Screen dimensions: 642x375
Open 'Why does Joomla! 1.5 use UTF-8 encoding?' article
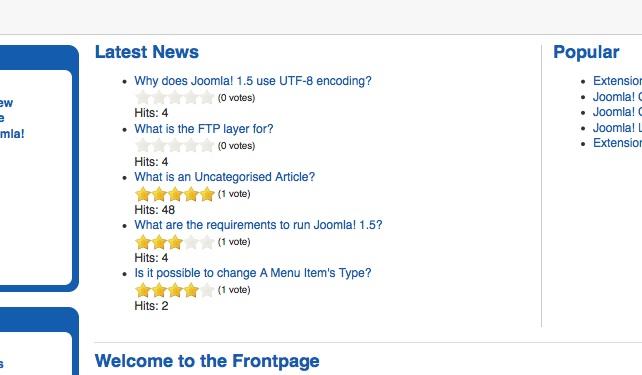pos(253,81)
